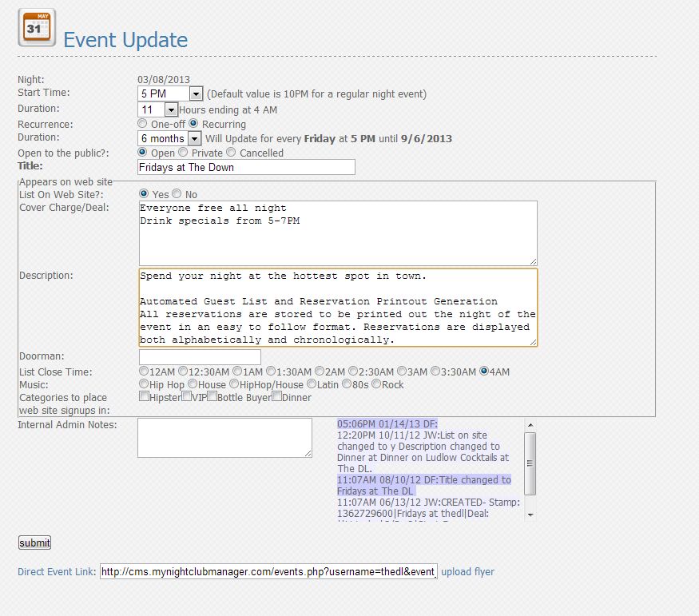Expand the hours duration dropdown showing 11
699x616 pixels.
[158, 109]
